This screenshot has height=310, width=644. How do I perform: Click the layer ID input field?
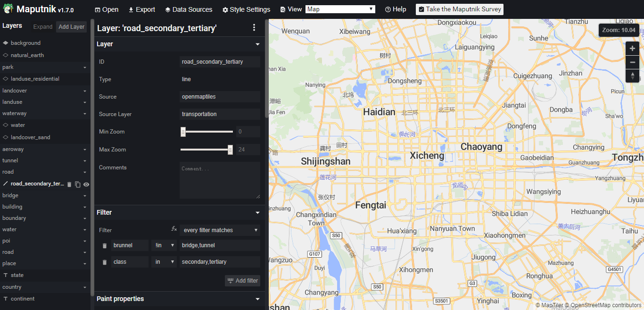tap(220, 62)
